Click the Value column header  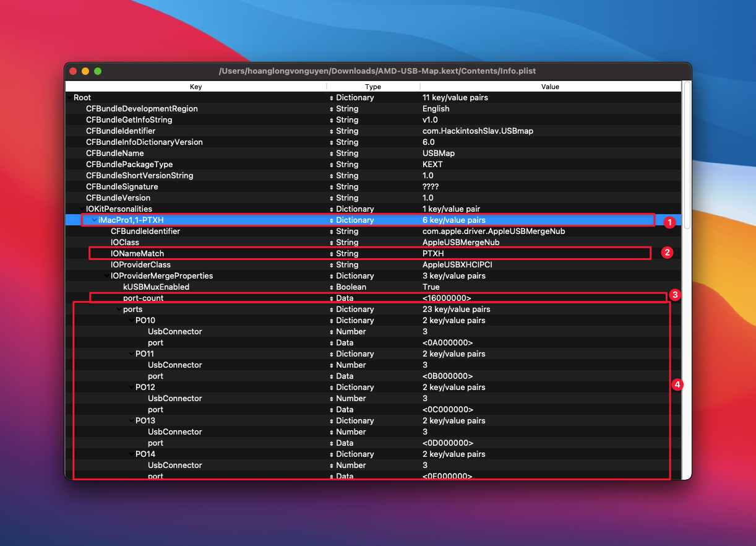[549, 87]
